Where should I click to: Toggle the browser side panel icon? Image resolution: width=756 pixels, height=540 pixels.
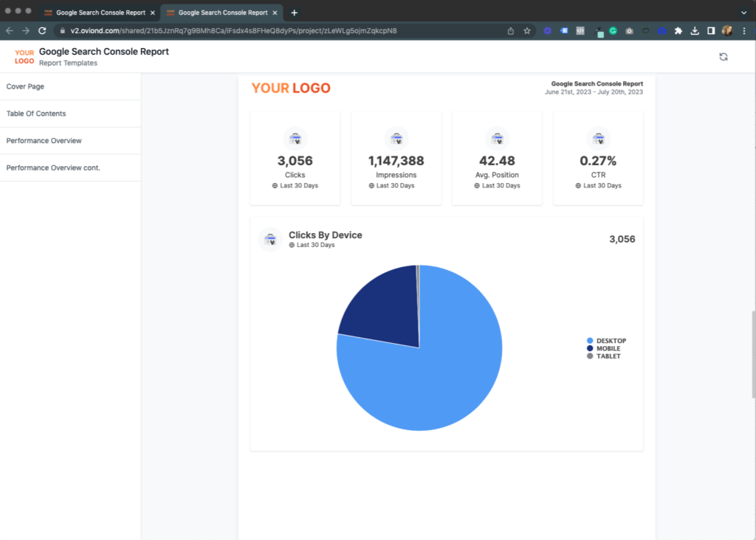tap(711, 31)
